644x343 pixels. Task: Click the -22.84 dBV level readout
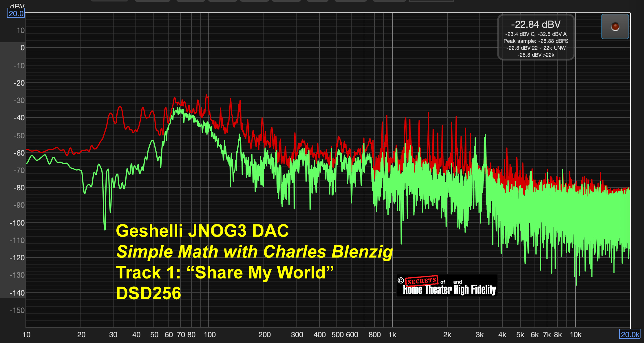coord(536,24)
